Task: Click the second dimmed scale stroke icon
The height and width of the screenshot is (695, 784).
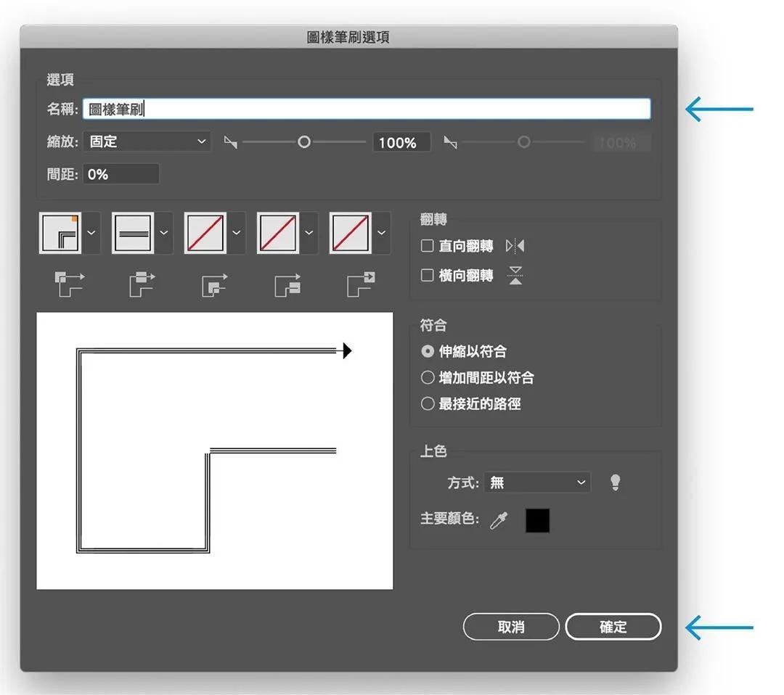Action: tap(451, 142)
